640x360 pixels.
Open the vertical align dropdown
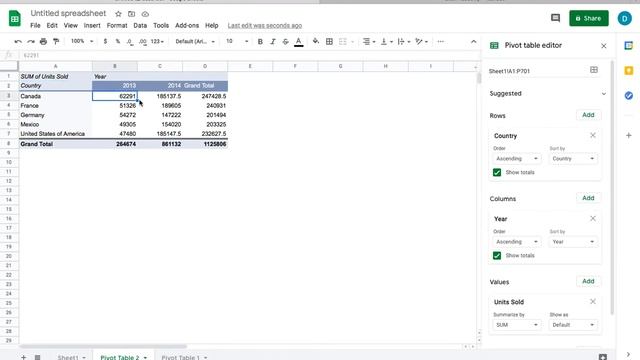(x=386, y=42)
